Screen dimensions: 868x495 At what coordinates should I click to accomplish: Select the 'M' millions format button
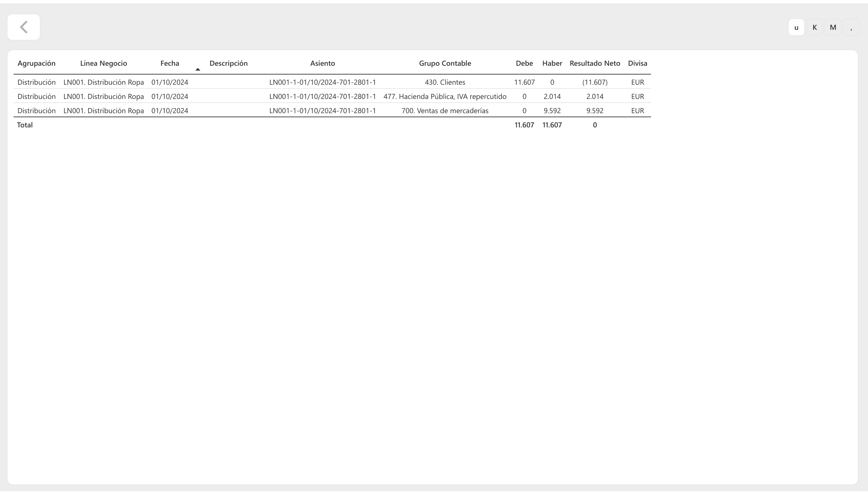tap(833, 27)
